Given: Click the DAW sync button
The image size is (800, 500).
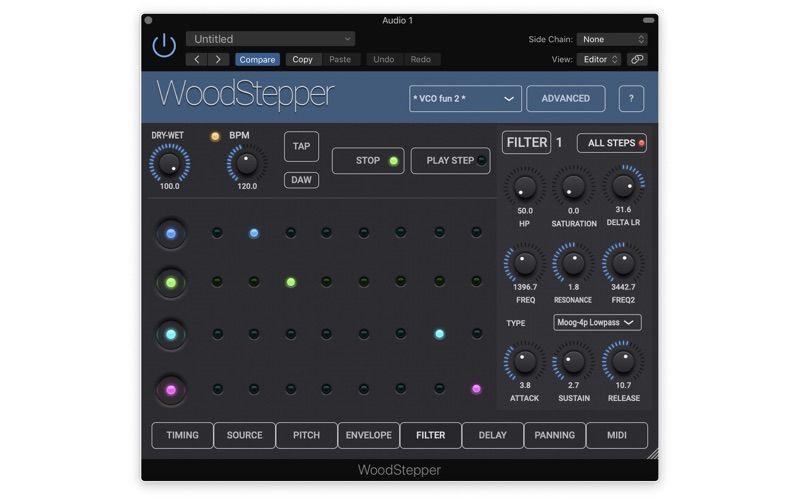Looking at the screenshot, I should click(x=301, y=180).
